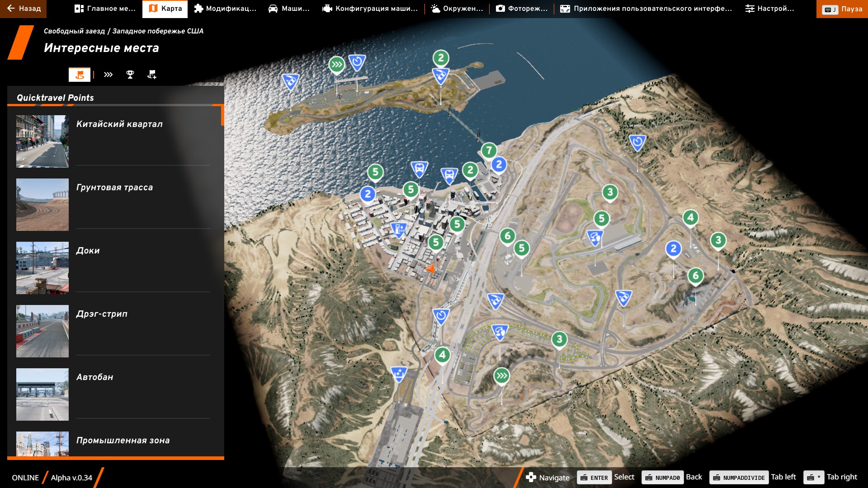Go back using the Назад button

click(24, 9)
